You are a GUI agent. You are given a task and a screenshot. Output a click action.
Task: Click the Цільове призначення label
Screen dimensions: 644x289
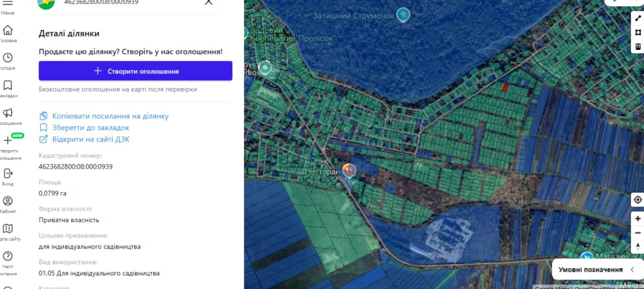(x=73, y=236)
